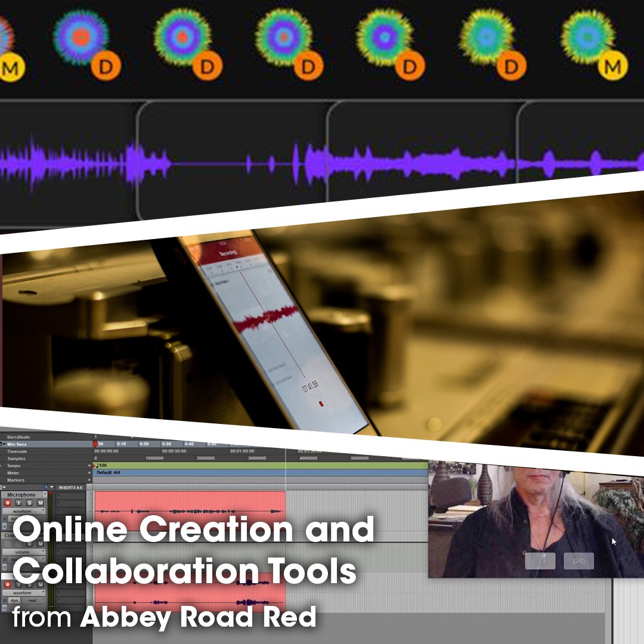Select the Tempo ruler label
The image size is (644, 644).
[x=14, y=466]
